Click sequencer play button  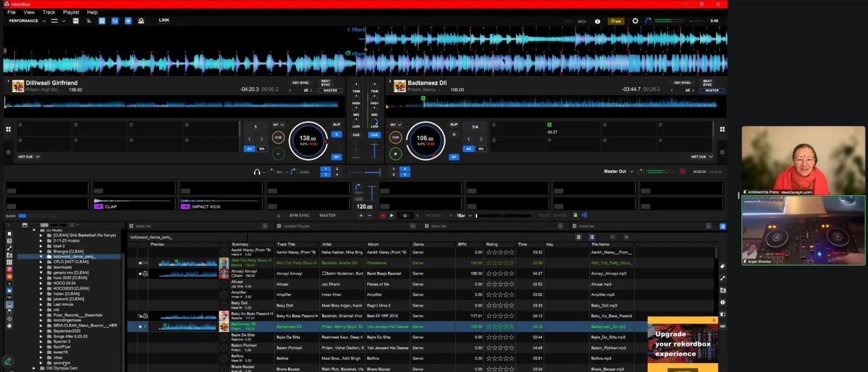pyautogui.click(x=392, y=216)
